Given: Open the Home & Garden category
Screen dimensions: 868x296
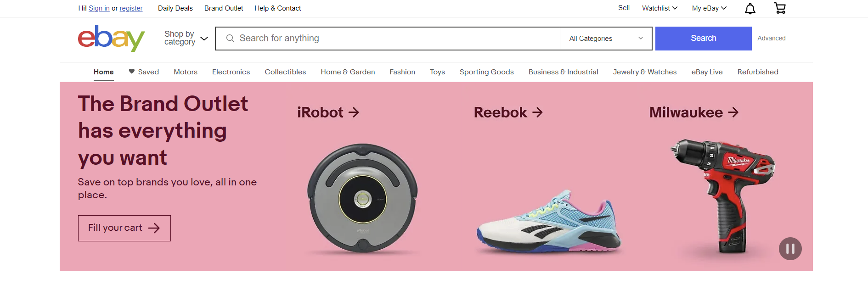Looking at the screenshot, I should click(x=348, y=72).
